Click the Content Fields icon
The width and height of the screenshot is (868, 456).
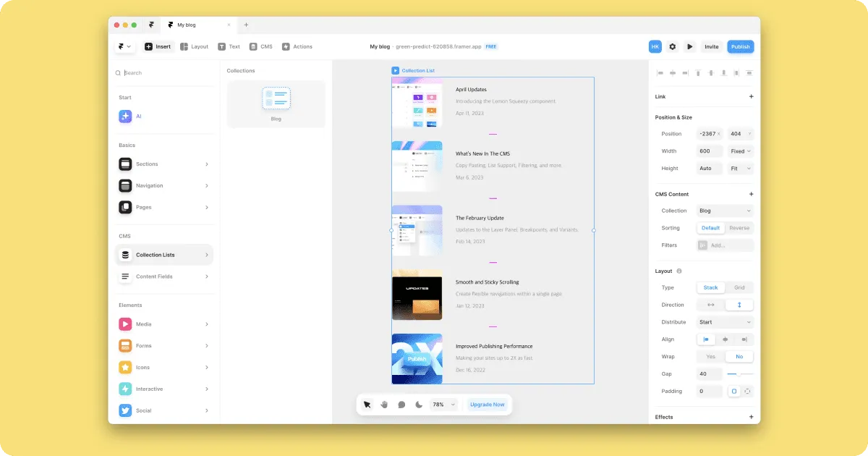pos(125,276)
